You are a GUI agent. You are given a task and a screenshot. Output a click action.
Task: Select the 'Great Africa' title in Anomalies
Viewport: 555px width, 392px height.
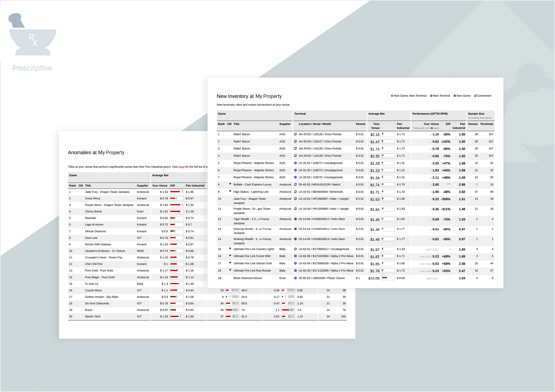[92, 199]
